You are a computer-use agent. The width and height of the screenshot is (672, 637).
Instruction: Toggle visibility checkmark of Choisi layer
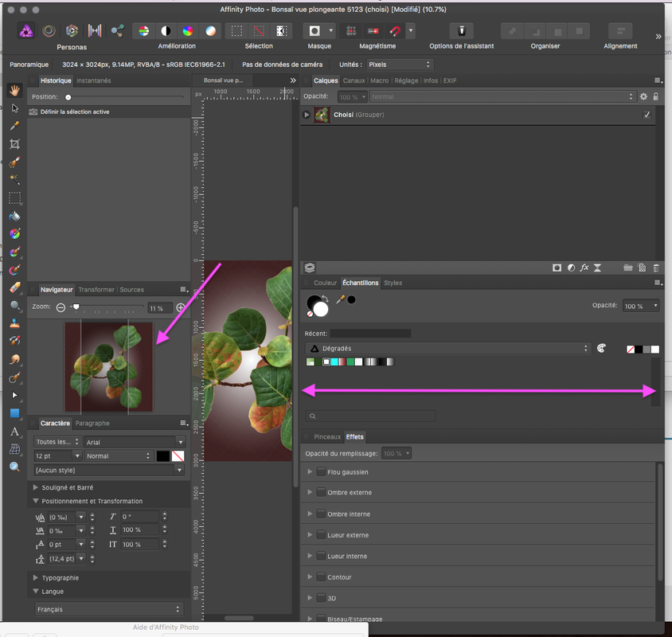tap(647, 115)
